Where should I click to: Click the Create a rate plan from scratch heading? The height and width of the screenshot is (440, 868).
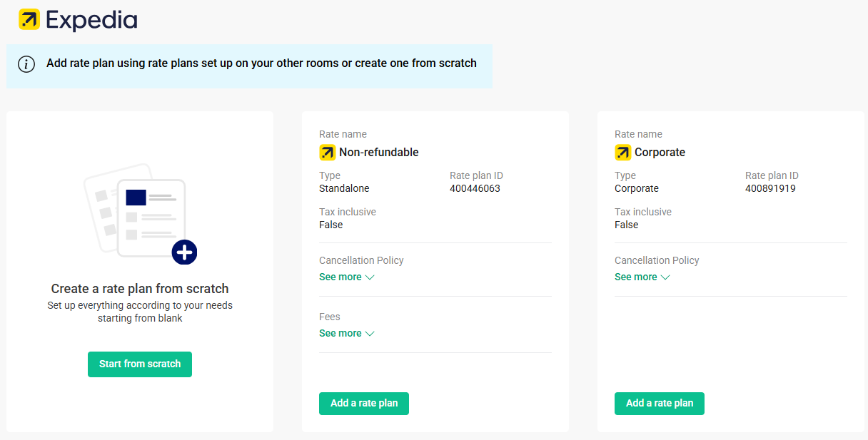[x=140, y=289]
